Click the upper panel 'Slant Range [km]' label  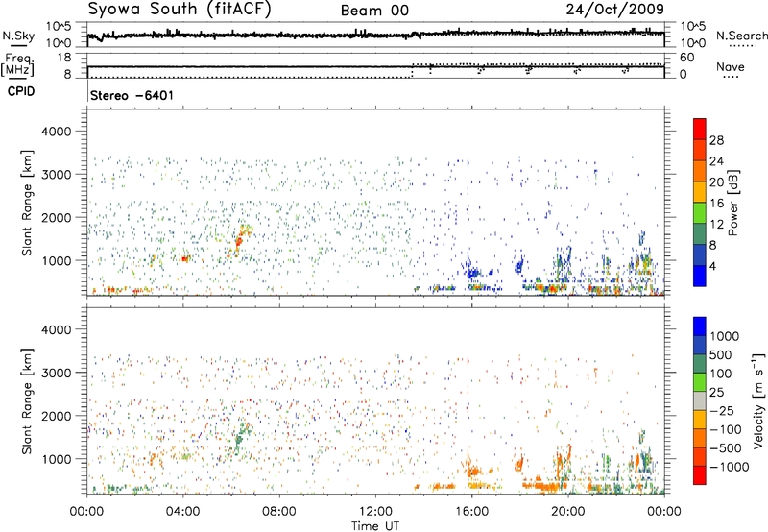point(27,203)
